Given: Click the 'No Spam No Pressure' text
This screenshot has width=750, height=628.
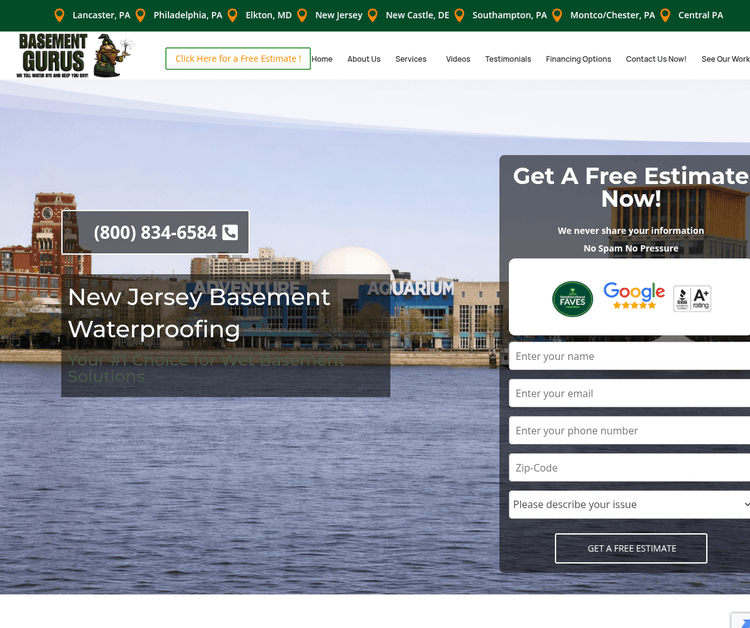Looking at the screenshot, I should tap(630, 248).
